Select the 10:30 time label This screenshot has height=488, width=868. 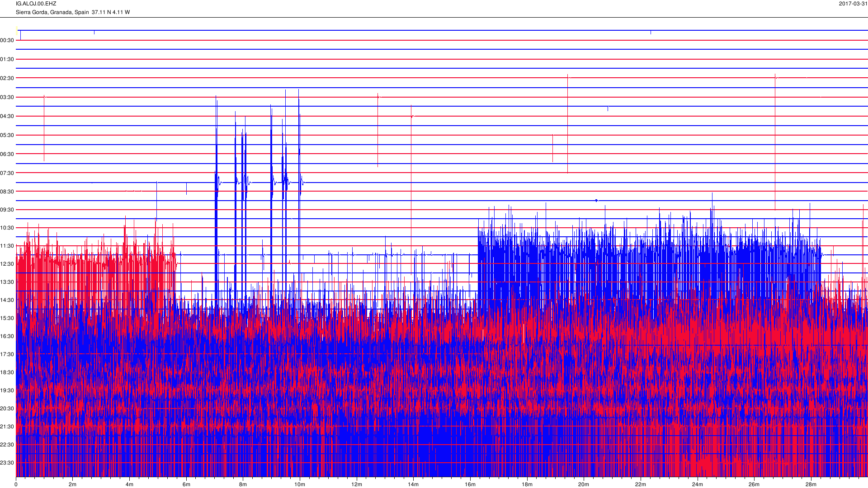(x=7, y=228)
